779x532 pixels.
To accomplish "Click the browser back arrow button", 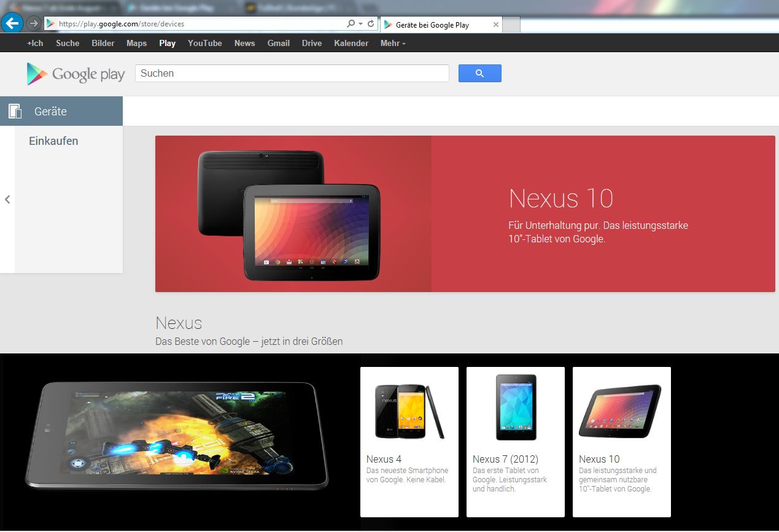I will point(12,23).
